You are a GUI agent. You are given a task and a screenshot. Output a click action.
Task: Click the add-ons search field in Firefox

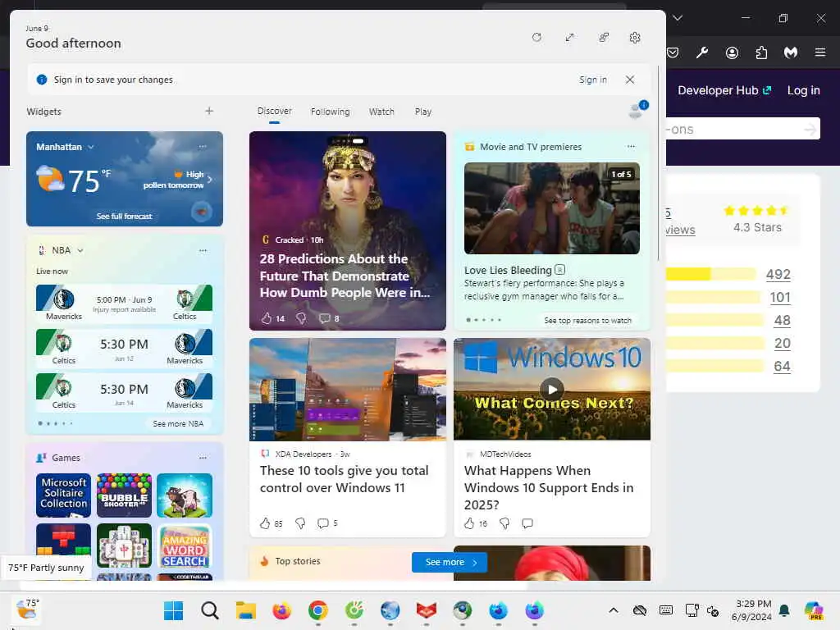pos(742,129)
